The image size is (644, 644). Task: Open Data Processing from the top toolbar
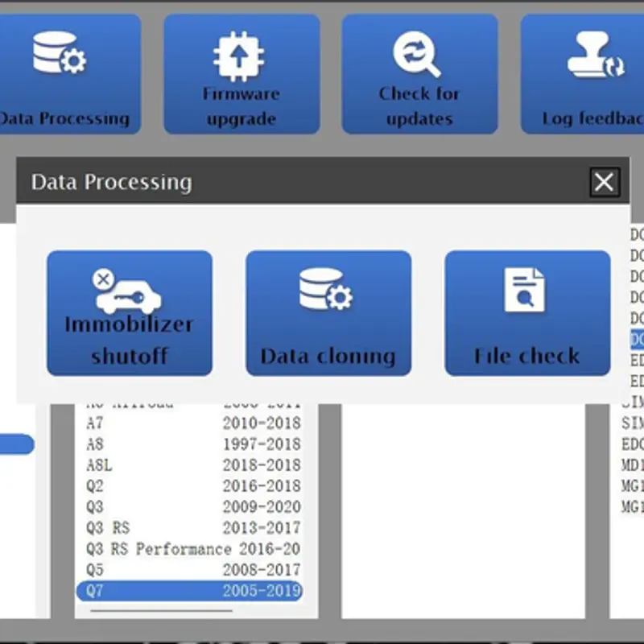tap(68, 74)
